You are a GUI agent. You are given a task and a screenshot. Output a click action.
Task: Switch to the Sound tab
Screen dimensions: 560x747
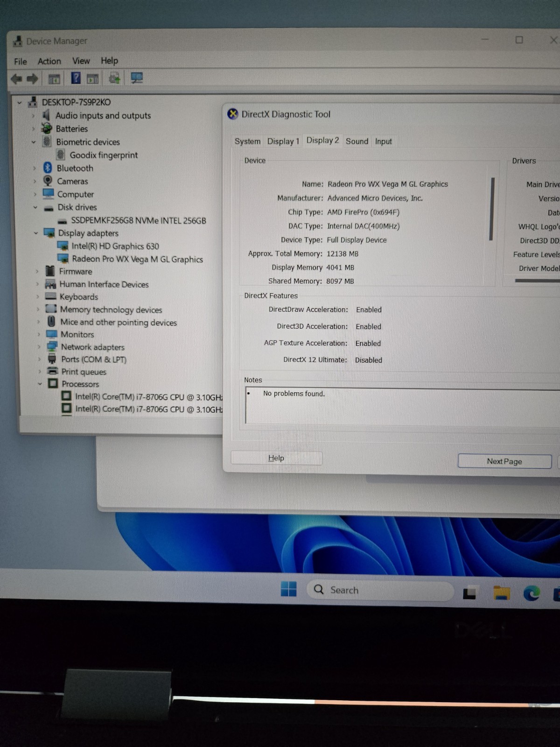pyautogui.click(x=357, y=141)
